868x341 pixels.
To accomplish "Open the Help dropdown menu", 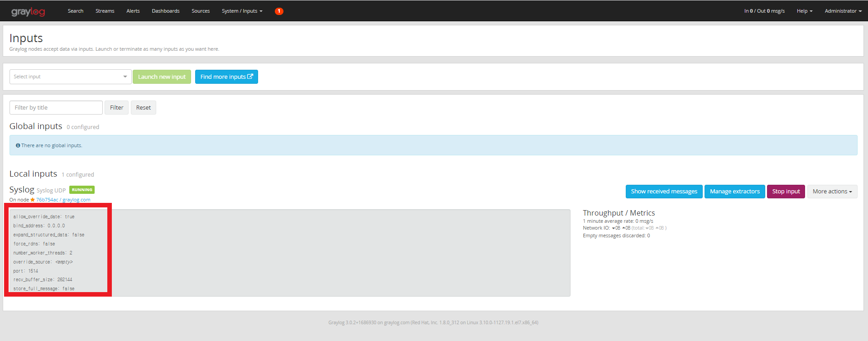I will tap(805, 11).
